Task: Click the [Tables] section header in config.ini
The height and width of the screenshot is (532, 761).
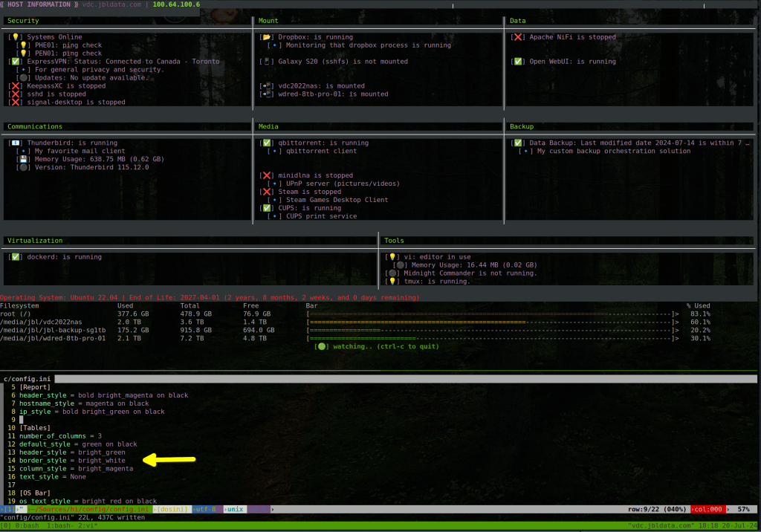Action: pos(35,428)
